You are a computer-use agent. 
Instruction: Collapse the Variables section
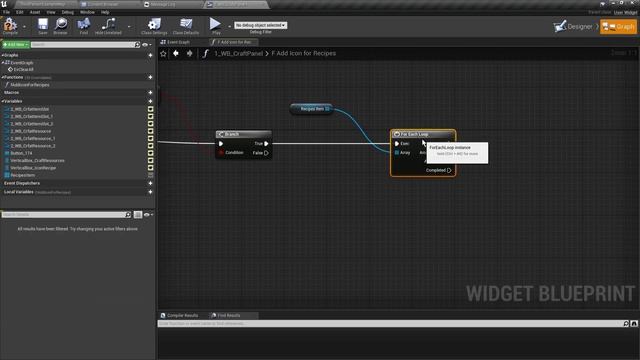coord(2,101)
